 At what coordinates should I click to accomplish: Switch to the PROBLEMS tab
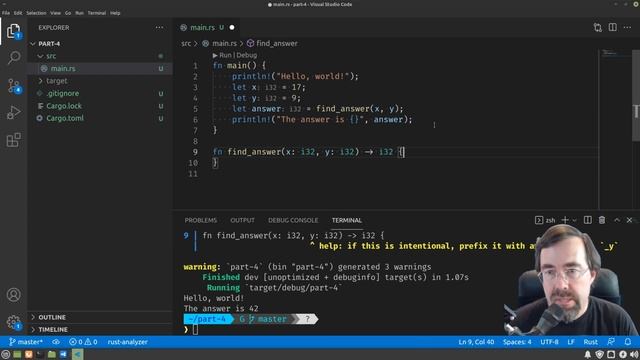[201, 220]
